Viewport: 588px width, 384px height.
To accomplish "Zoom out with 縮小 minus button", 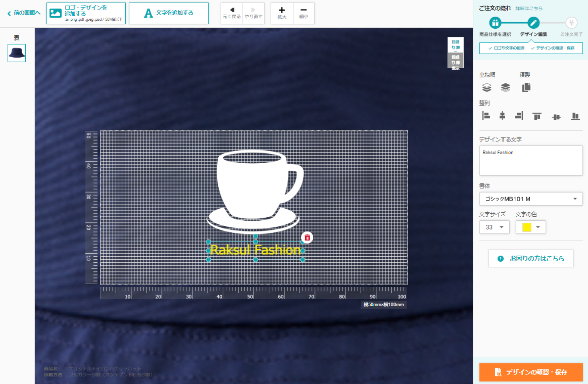I will click(x=304, y=13).
